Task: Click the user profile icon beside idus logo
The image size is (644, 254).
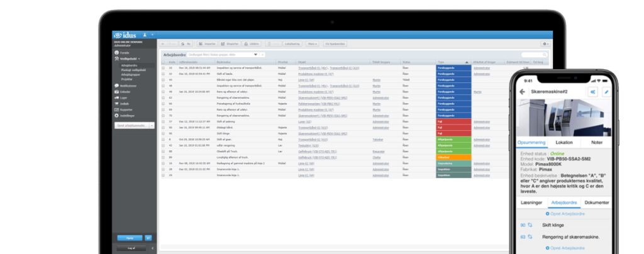Action: (x=145, y=35)
